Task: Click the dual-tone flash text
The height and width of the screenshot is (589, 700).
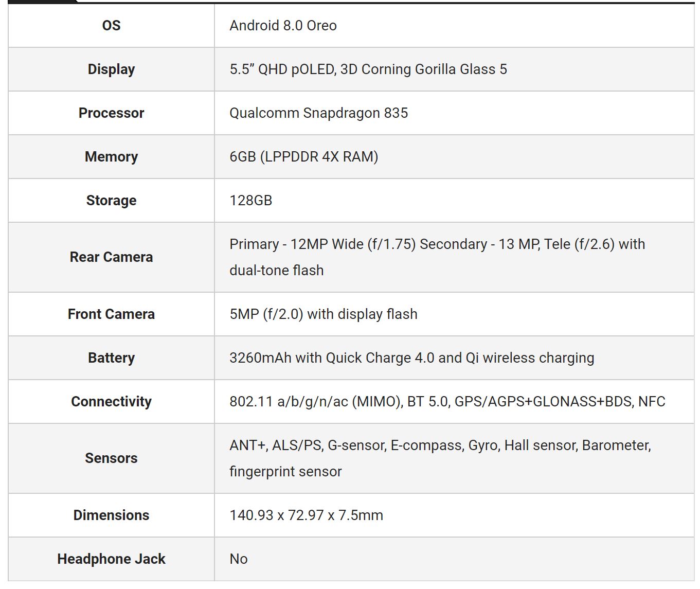Action: [276, 270]
